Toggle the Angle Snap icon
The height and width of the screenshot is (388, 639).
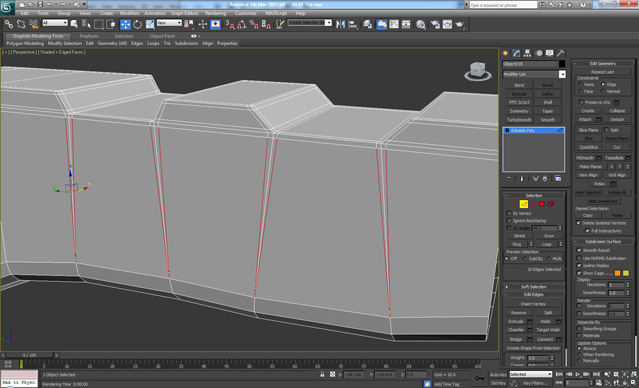tap(242, 24)
